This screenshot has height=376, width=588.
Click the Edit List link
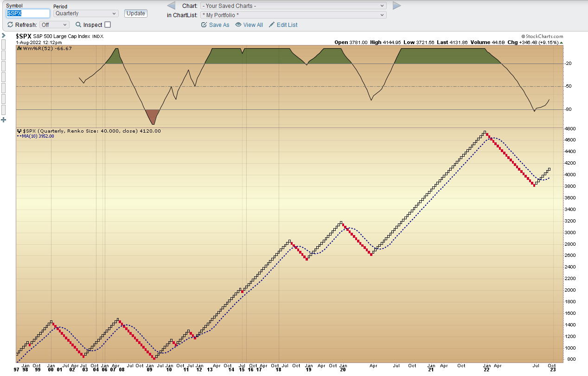click(287, 25)
